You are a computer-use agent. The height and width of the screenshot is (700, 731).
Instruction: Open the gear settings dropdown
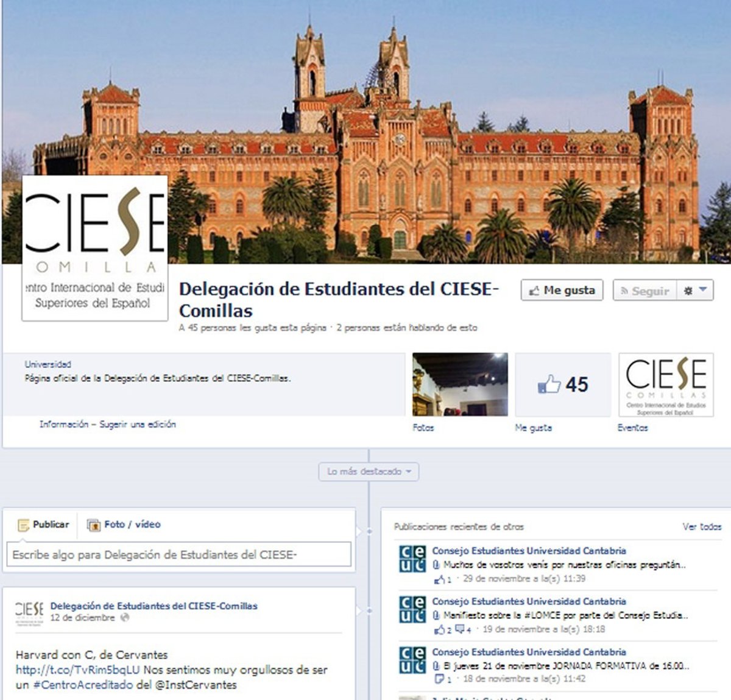tap(694, 291)
